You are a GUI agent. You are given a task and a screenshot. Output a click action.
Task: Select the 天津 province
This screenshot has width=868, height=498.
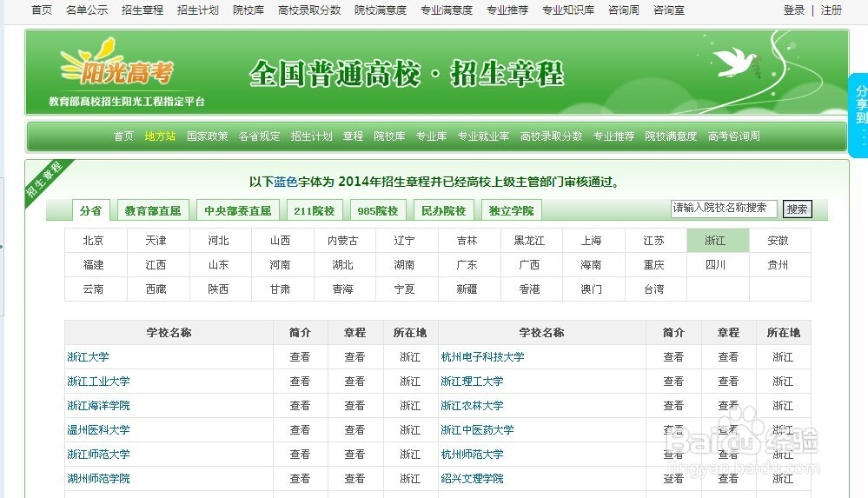click(x=156, y=241)
